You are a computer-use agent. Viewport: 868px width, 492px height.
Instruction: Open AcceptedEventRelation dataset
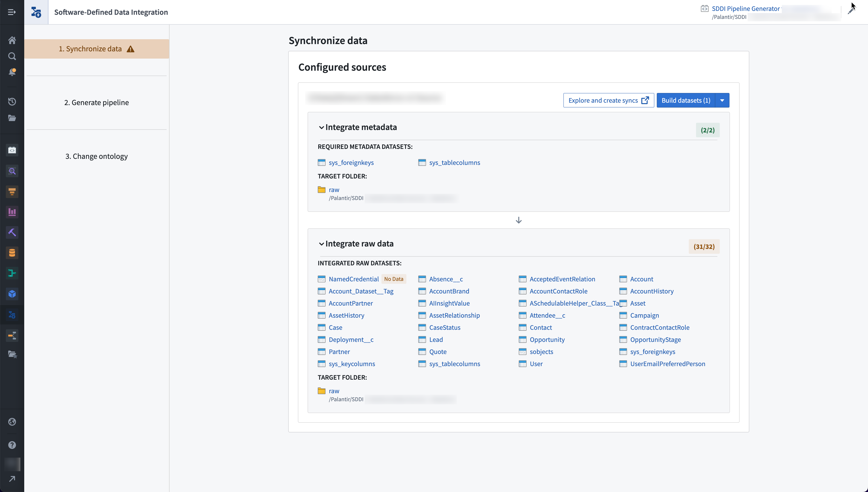(x=562, y=279)
